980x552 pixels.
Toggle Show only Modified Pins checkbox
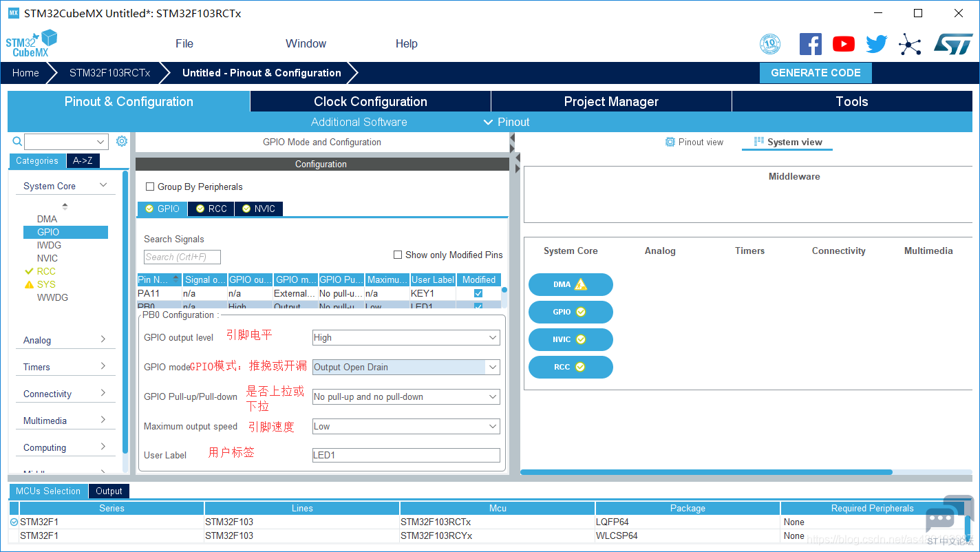pos(398,255)
